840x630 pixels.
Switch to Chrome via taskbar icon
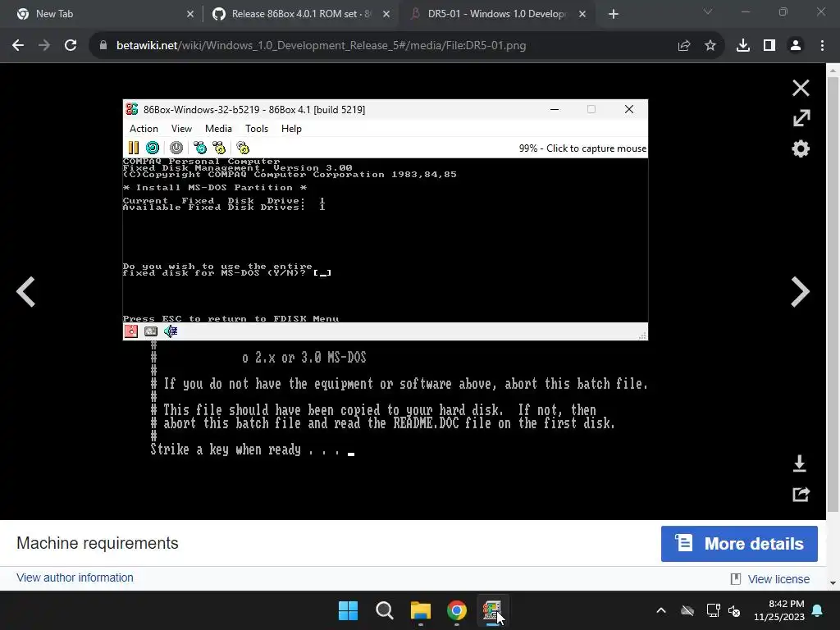coord(457,610)
